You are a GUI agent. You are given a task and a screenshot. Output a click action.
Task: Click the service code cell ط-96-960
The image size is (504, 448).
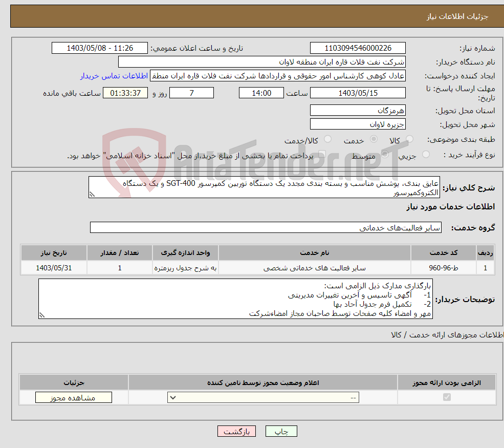443,268
